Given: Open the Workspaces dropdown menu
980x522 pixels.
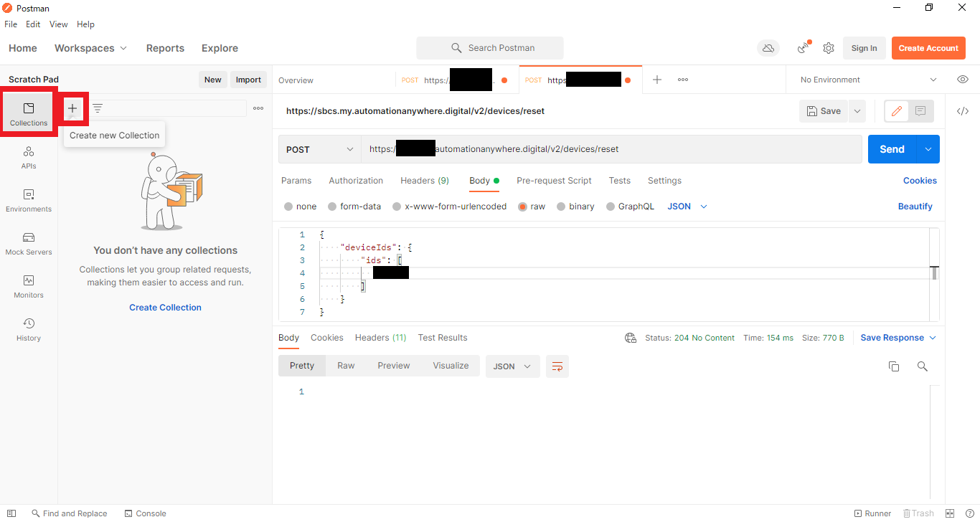Looking at the screenshot, I should 91,48.
